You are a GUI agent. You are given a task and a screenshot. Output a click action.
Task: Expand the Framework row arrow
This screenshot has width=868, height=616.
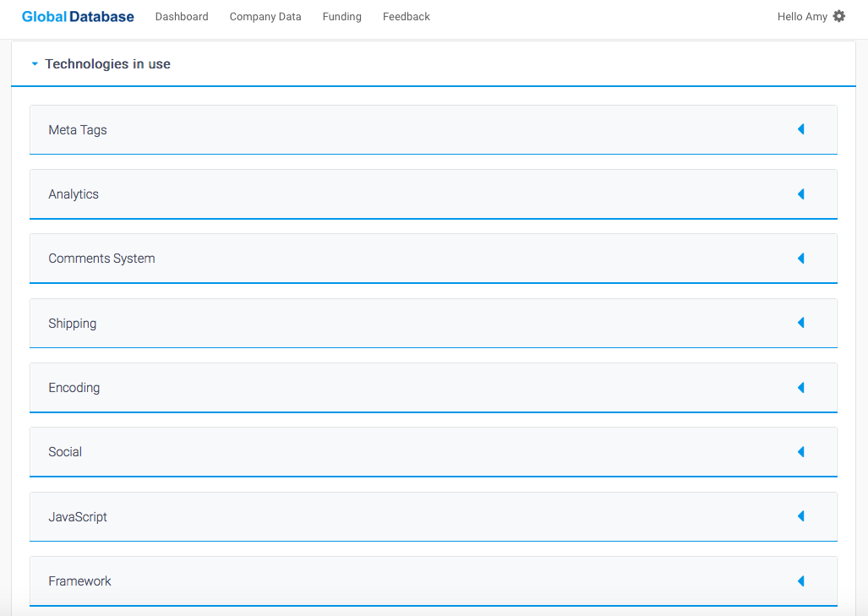tap(801, 581)
